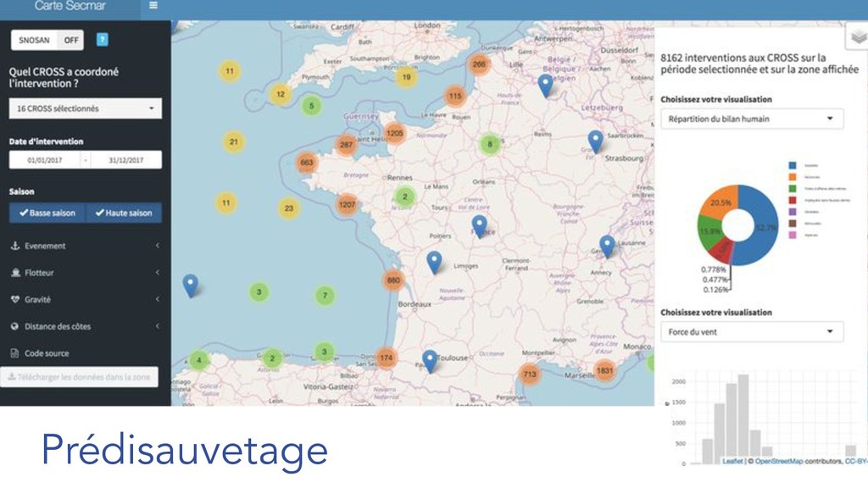Click the map cluster marker 1205
Viewport: 868px width, 488px height.
(x=395, y=133)
